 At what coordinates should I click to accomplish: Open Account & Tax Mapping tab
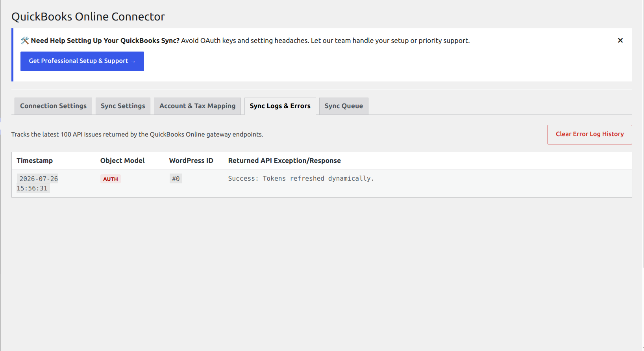197,106
